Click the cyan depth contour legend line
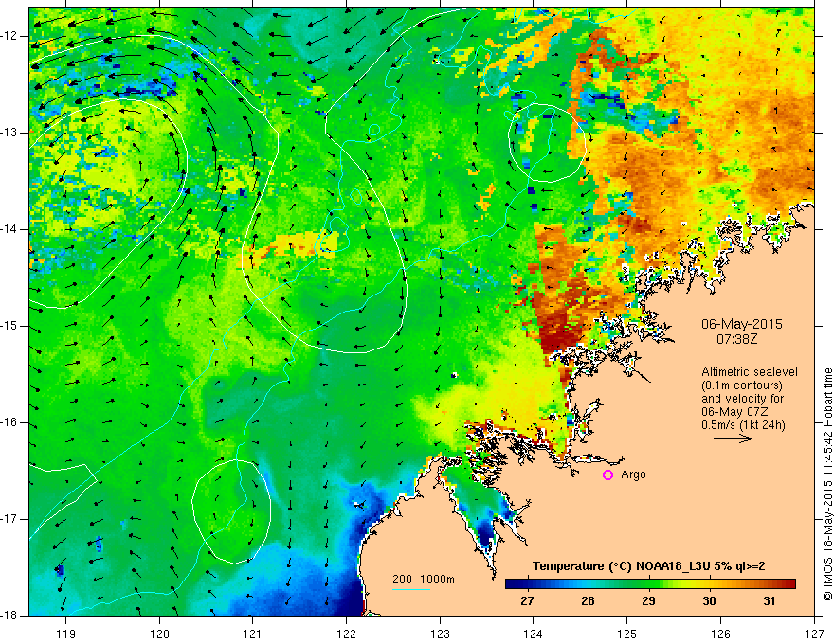Image resolution: width=834 pixels, height=644 pixels. tap(410, 589)
